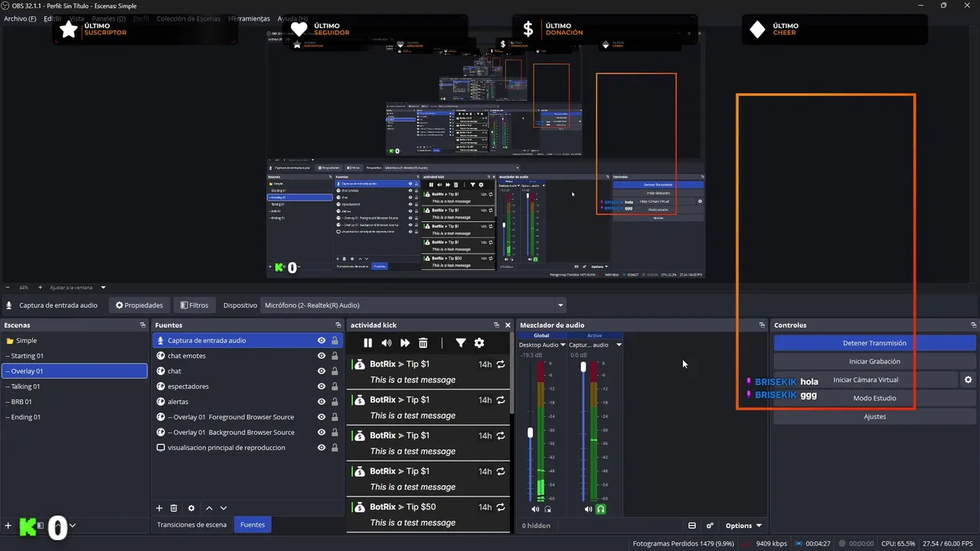Add a new scene with the plus icon
Image resolution: width=980 pixels, height=551 pixels.
pyautogui.click(x=8, y=526)
